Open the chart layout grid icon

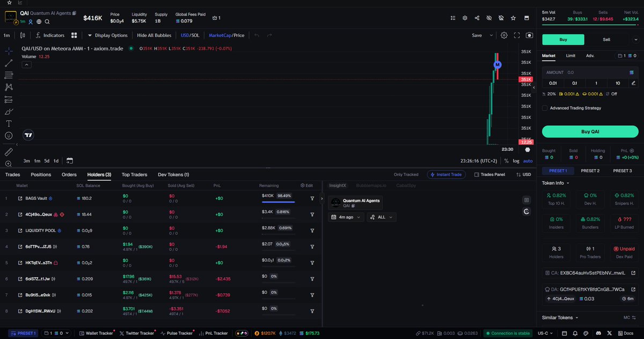74,35
